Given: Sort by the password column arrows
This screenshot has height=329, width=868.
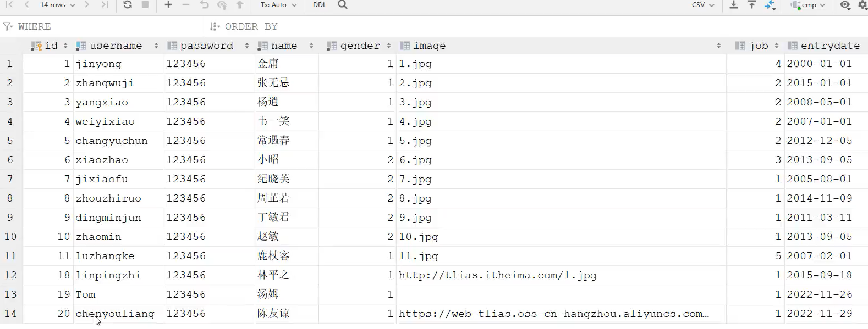Looking at the screenshot, I should click(247, 46).
